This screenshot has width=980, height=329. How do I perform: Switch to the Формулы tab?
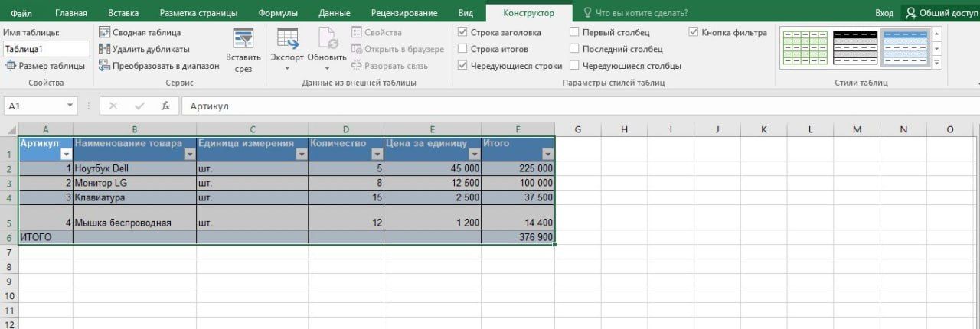pyautogui.click(x=278, y=13)
